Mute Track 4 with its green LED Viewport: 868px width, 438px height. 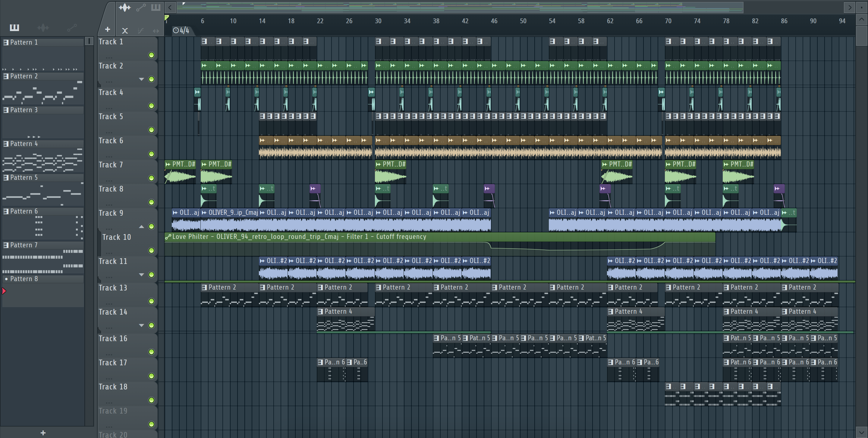(x=151, y=106)
